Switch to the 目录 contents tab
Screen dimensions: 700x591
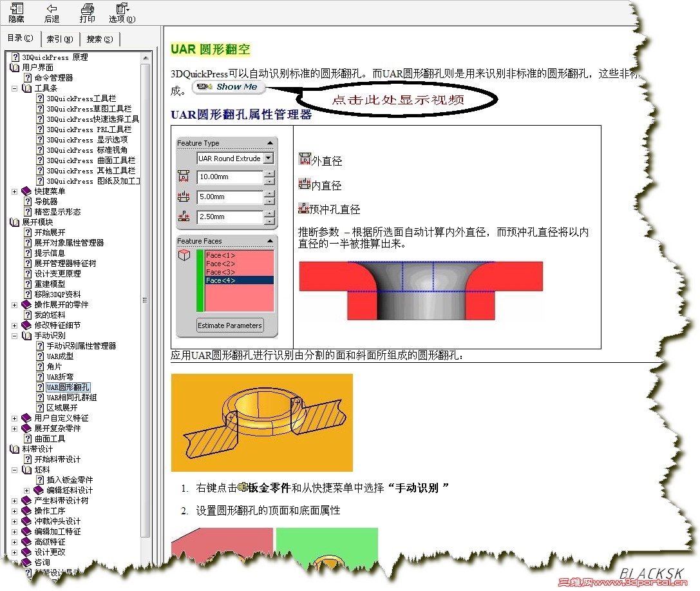click(20, 38)
